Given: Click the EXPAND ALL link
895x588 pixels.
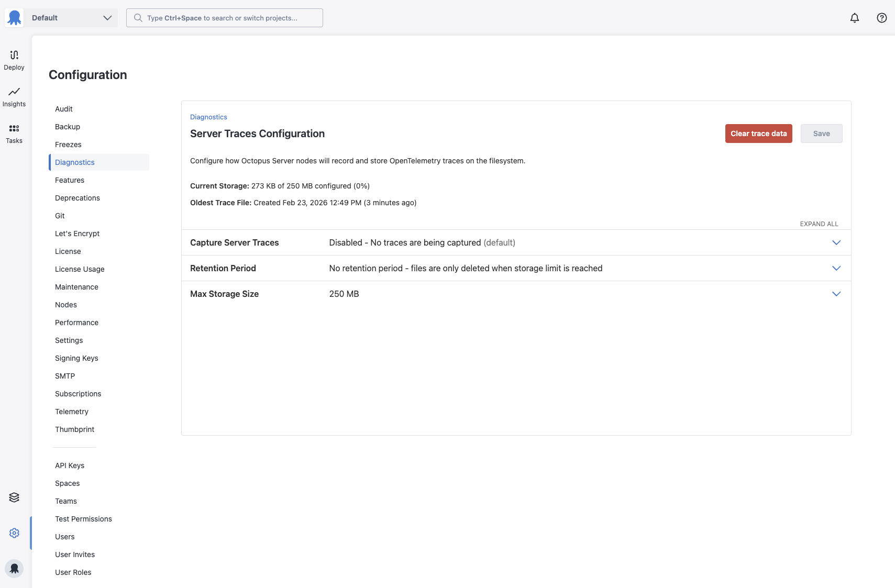Looking at the screenshot, I should 819,224.
